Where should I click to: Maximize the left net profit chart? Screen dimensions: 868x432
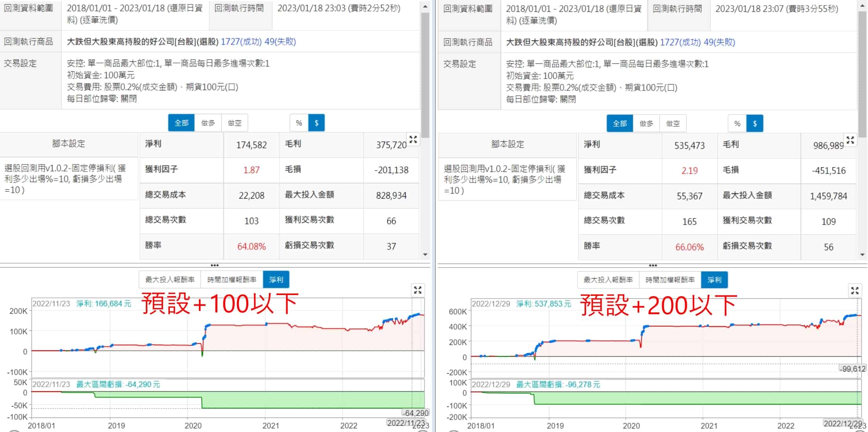[x=417, y=290]
